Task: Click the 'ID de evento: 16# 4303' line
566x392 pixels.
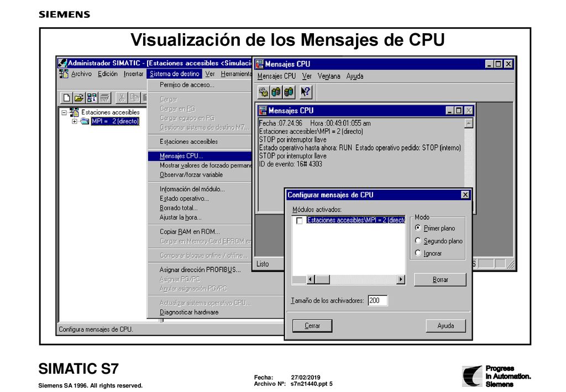Action: pyautogui.click(x=291, y=164)
